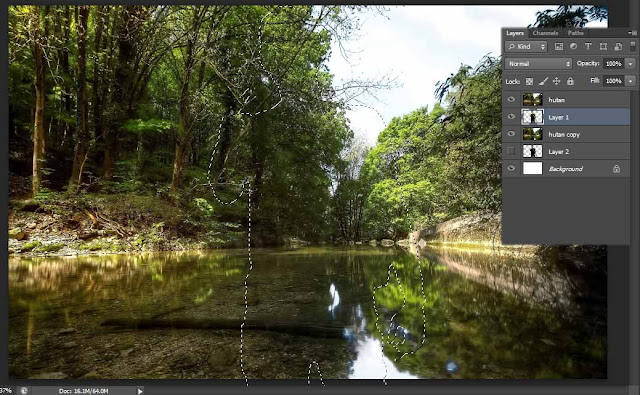Click the type layer filter icon
Screen dimensions: 640x395
pos(588,47)
